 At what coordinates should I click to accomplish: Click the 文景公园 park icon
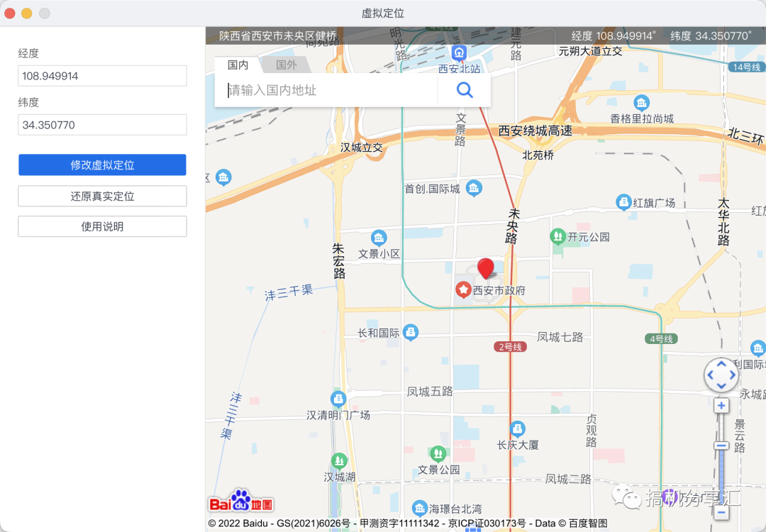438,454
